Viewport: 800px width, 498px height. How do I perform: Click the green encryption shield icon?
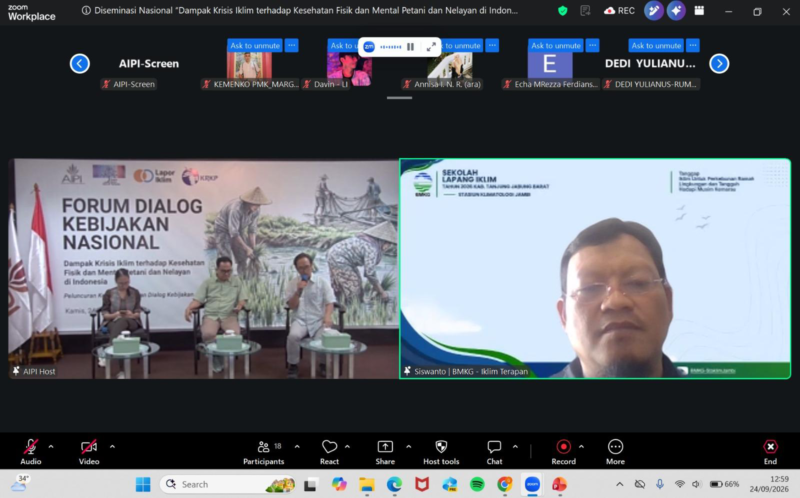click(563, 11)
